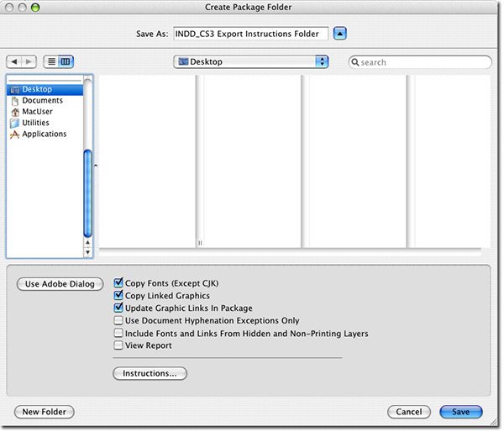Click the magnifying glass search icon
504x432 pixels.
pyautogui.click(x=354, y=62)
